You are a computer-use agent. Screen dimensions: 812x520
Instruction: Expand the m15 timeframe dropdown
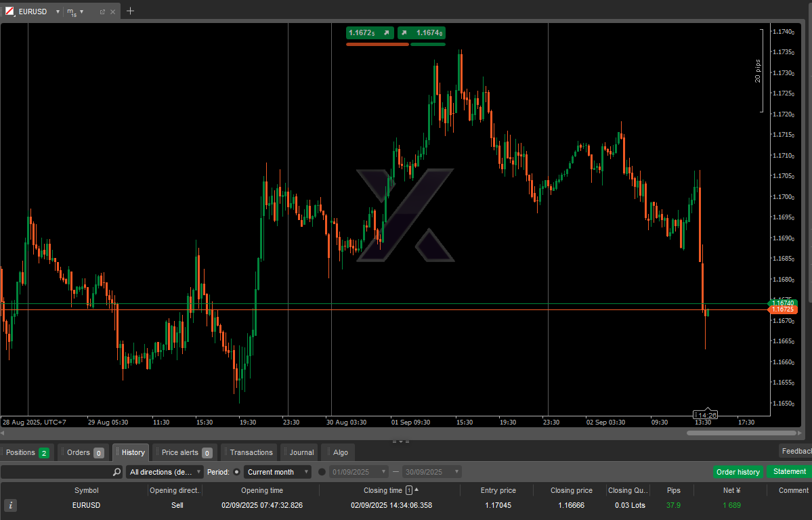coord(81,12)
